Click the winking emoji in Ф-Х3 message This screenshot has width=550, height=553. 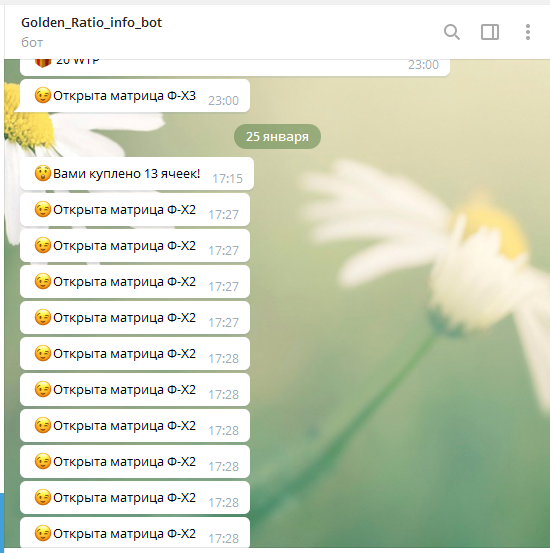pos(43,96)
